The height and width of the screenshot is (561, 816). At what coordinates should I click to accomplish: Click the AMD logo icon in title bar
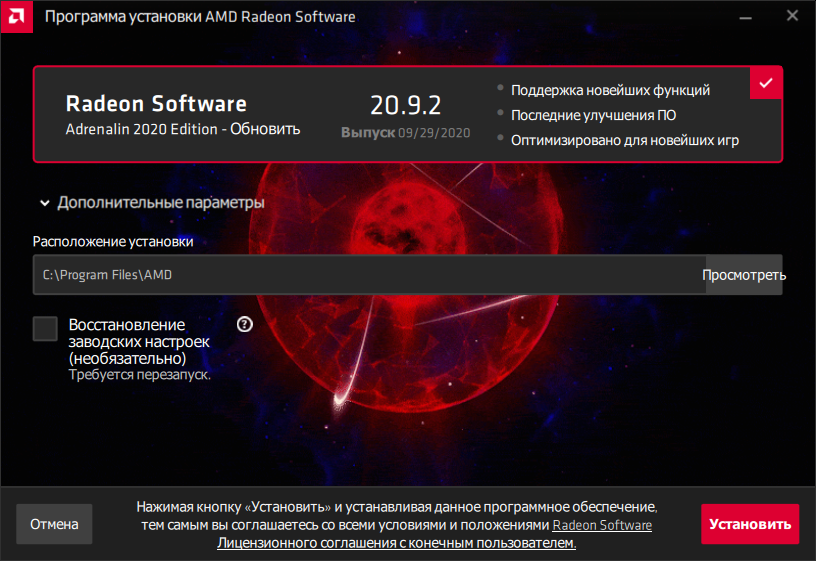[17, 17]
